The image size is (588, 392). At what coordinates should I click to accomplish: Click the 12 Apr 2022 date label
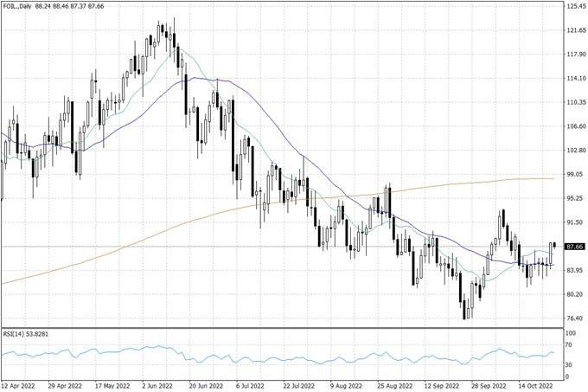19,386
